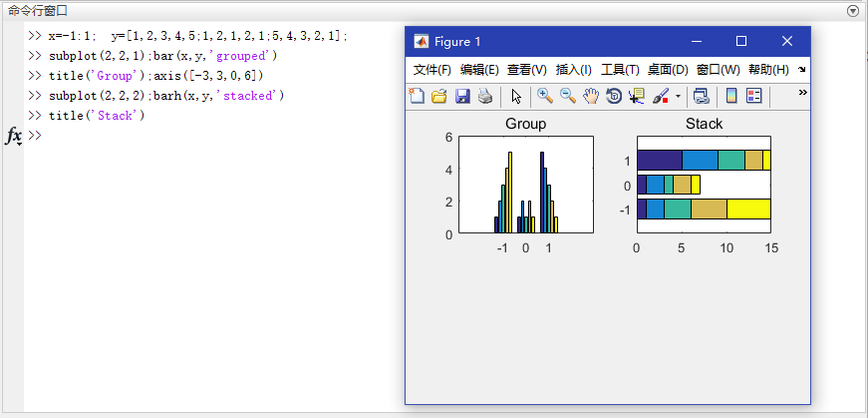Viewport: 868px width, 418px height.
Task: Open the brush color dropdown arrow
Action: tap(678, 97)
